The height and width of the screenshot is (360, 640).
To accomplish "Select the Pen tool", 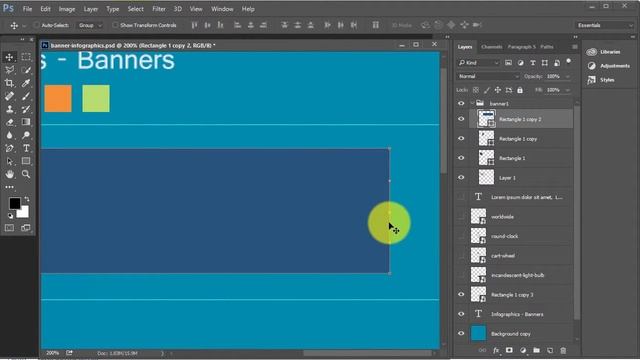I will tap(9, 148).
